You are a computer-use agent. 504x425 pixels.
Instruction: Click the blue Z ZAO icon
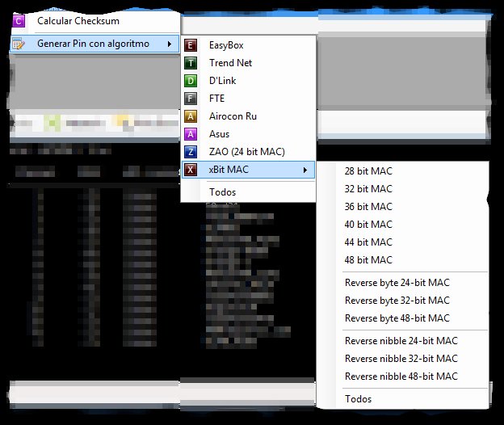point(191,151)
